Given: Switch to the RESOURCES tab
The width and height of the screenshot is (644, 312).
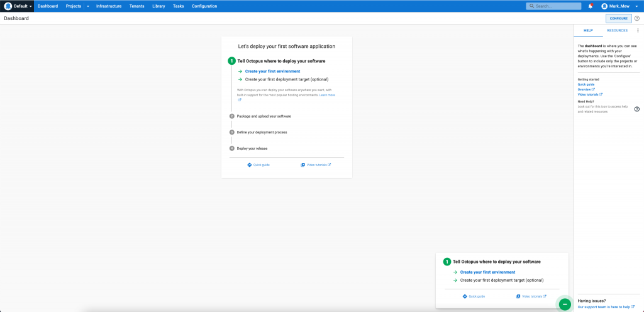Looking at the screenshot, I should (x=618, y=30).
